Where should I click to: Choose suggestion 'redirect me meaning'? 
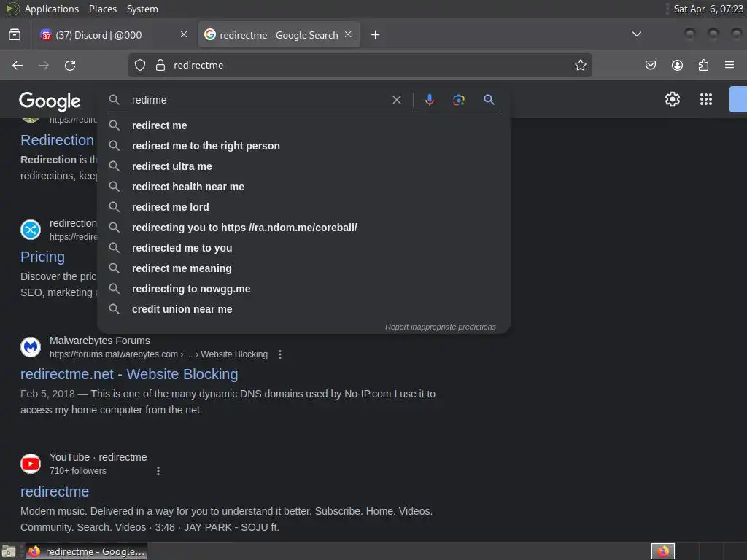click(303, 268)
